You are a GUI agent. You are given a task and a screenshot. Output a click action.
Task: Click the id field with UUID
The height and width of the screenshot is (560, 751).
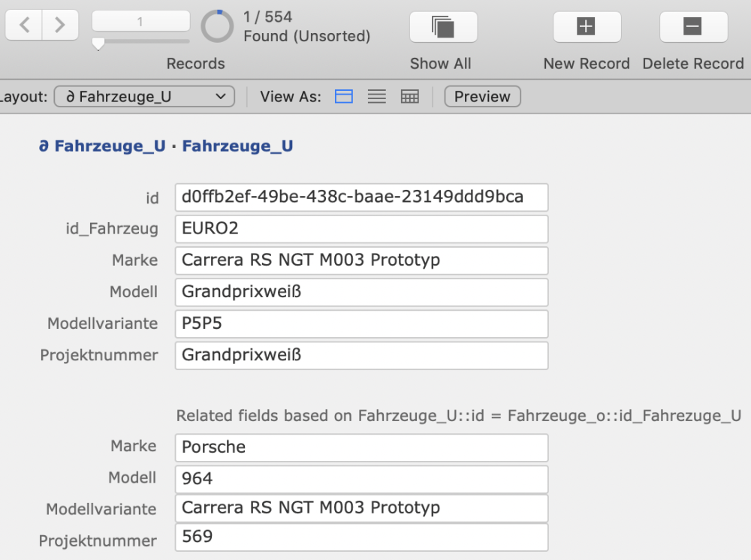click(x=361, y=197)
